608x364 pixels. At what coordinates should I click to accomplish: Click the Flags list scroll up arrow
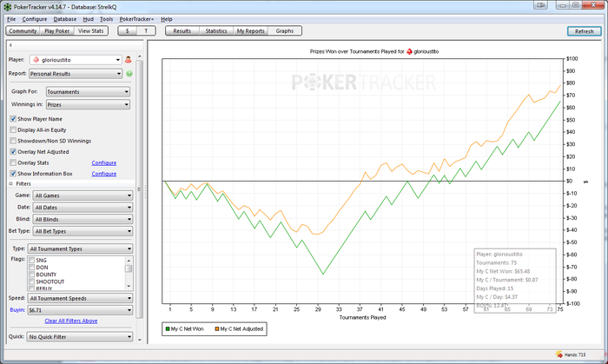pyautogui.click(x=129, y=260)
